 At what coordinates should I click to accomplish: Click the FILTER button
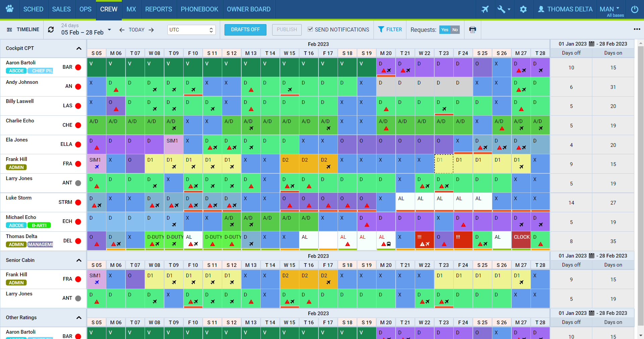click(390, 30)
